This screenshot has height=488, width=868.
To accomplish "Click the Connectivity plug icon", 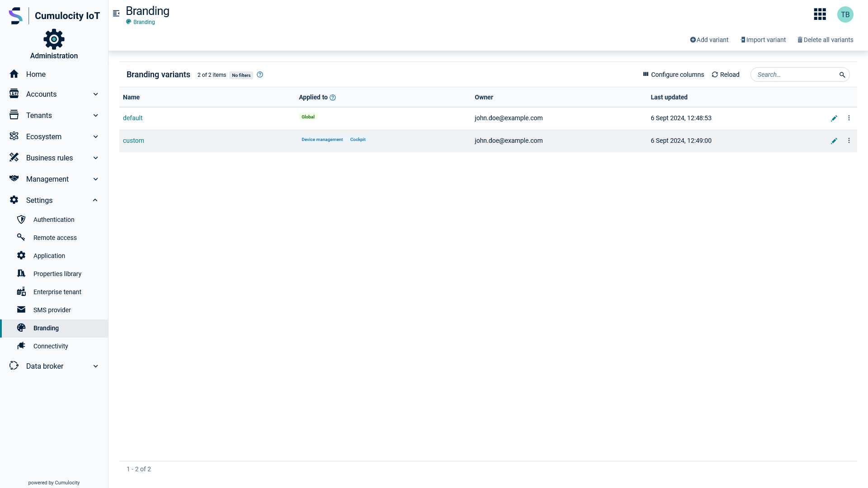I will [x=21, y=346].
